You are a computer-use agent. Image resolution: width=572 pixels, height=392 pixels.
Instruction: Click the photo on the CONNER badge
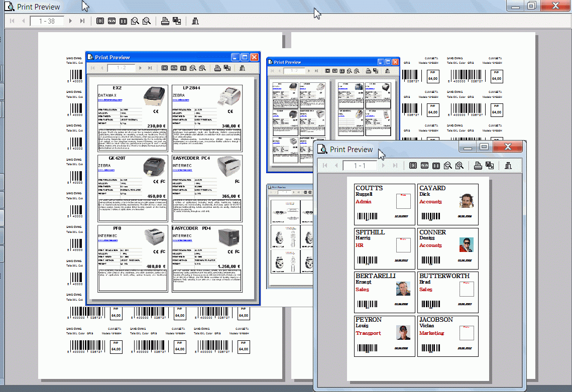tap(466, 244)
